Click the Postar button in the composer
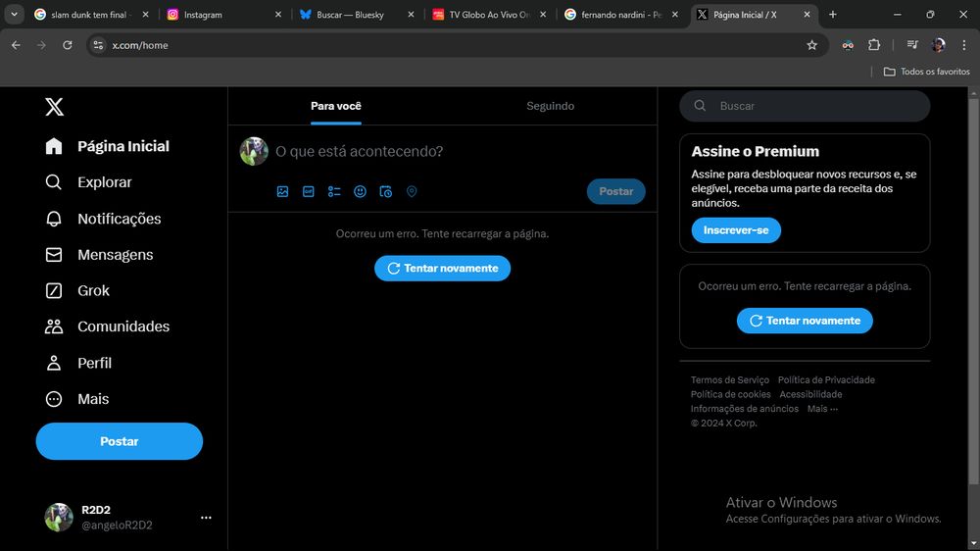 click(x=615, y=191)
